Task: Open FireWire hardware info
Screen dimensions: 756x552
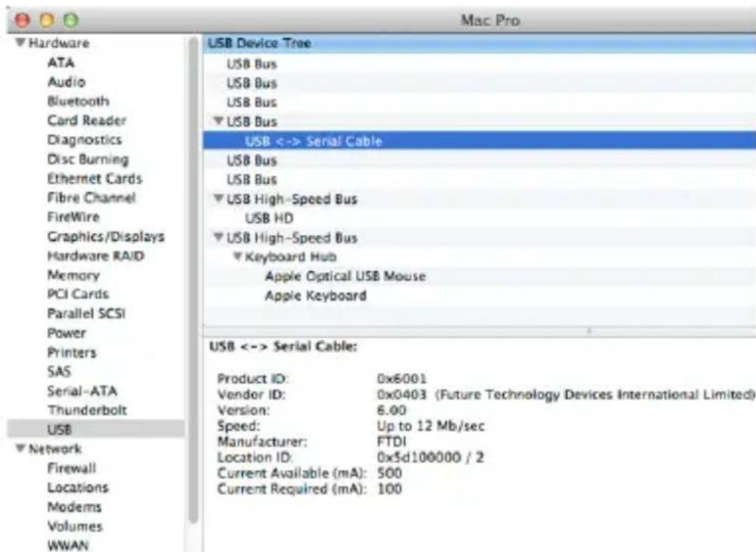Action: click(x=73, y=217)
